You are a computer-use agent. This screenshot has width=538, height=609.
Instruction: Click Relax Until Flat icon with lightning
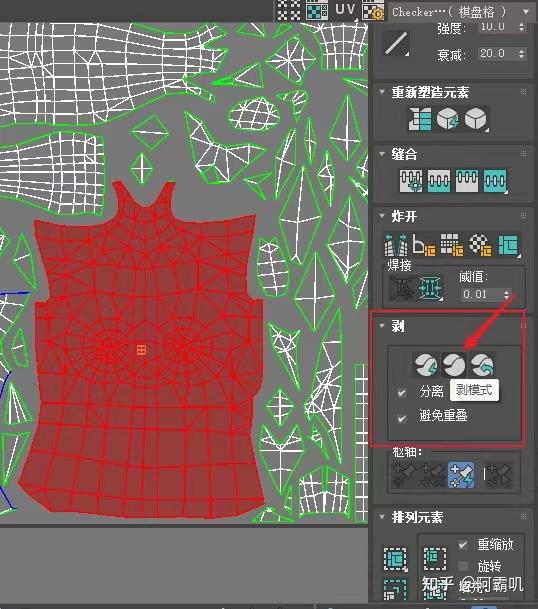[447, 119]
